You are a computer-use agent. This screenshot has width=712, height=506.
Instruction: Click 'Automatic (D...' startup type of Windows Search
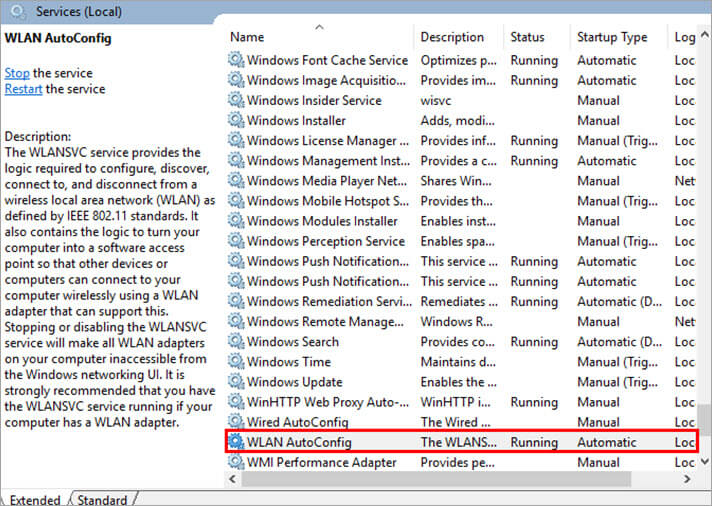click(x=620, y=342)
